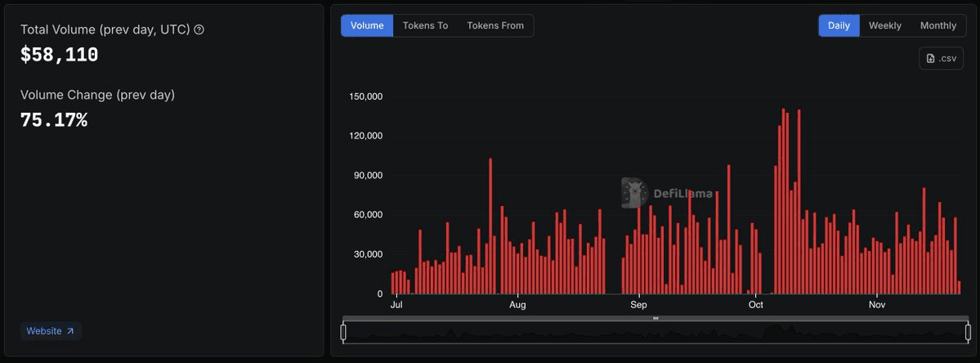Click the first bar at chart's left edge
This screenshot has width=980, height=363.
coord(393,284)
